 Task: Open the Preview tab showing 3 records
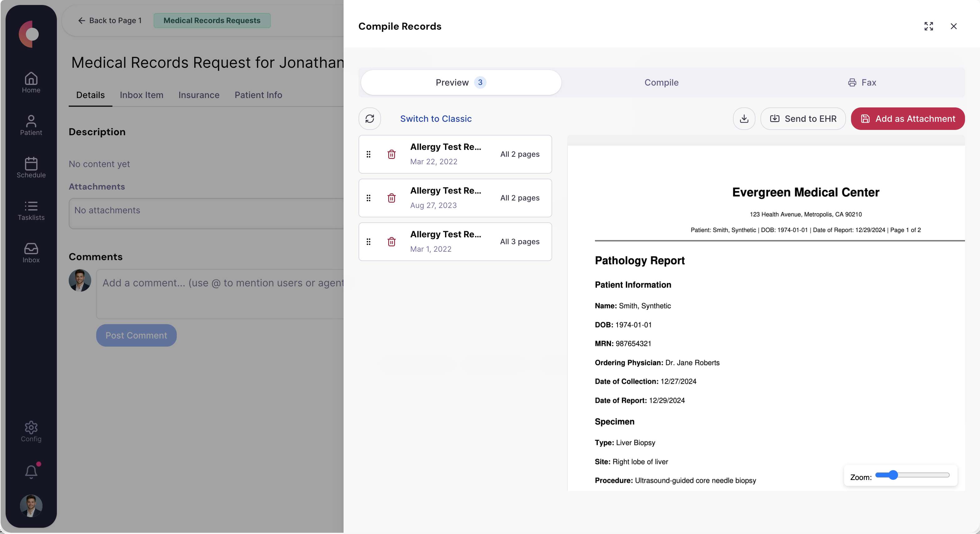[460, 82]
